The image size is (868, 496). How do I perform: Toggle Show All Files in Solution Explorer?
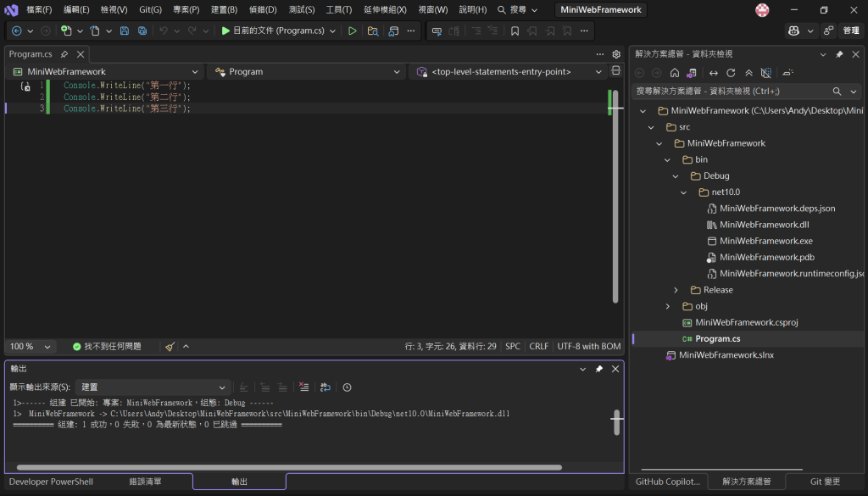[766, 73]
